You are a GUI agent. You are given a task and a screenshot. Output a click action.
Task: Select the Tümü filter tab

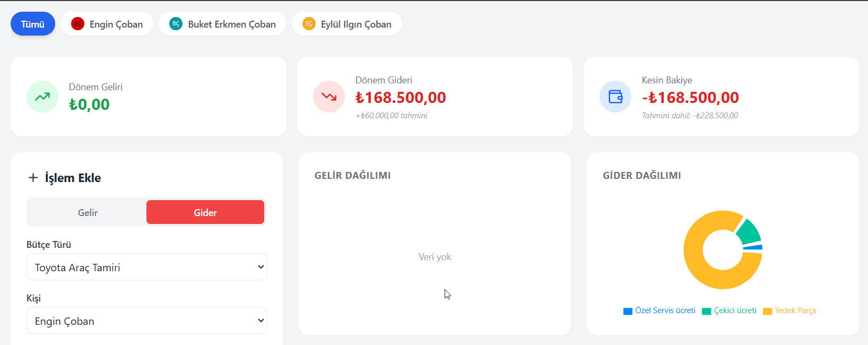pyautogui.click(x=33, y=24)
